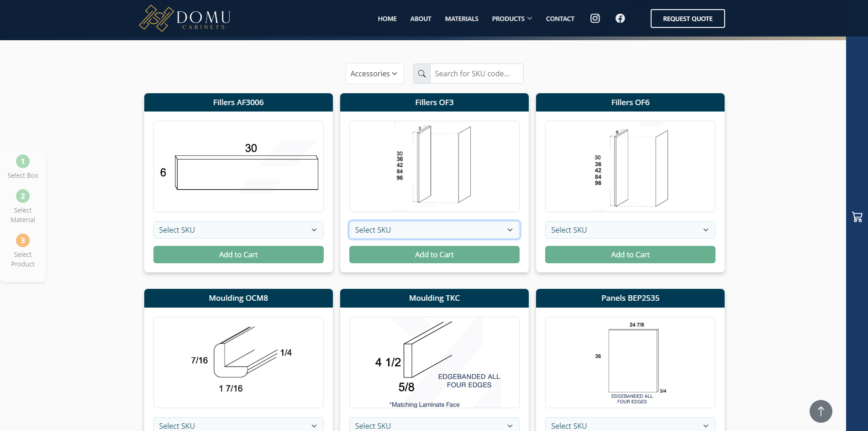Open Select SKU dropdown for Fillers OF6
The height and width of the screenshot is (431, 868).
click(x=630, y=230)
